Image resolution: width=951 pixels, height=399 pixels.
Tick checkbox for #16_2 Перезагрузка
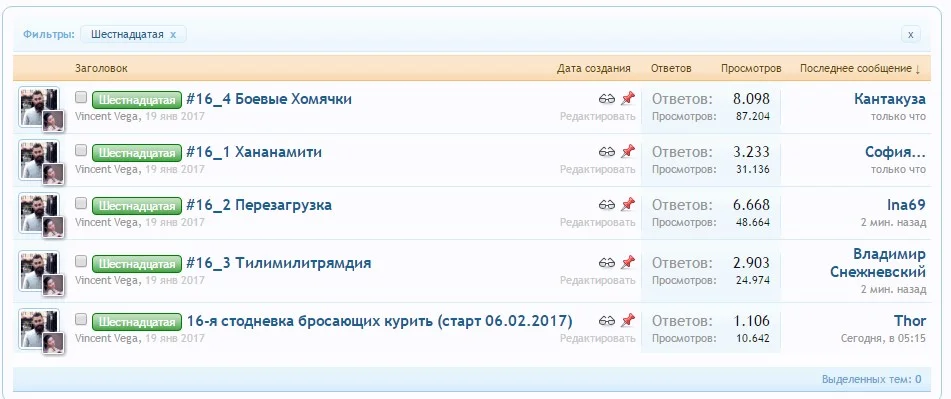point(81,204)
